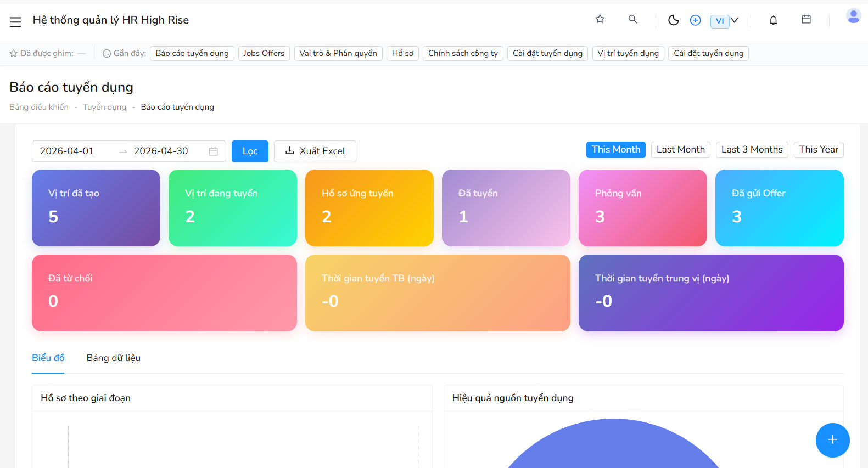
Task: Click the pinned star icon
Action: [x=14, y=53]
